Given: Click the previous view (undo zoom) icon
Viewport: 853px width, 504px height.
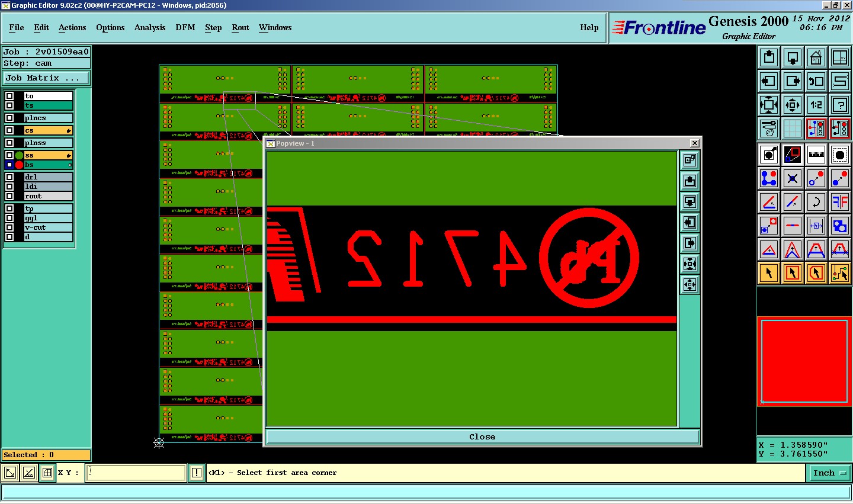Looking at the screenshot, I should click(x=816, y=81).
